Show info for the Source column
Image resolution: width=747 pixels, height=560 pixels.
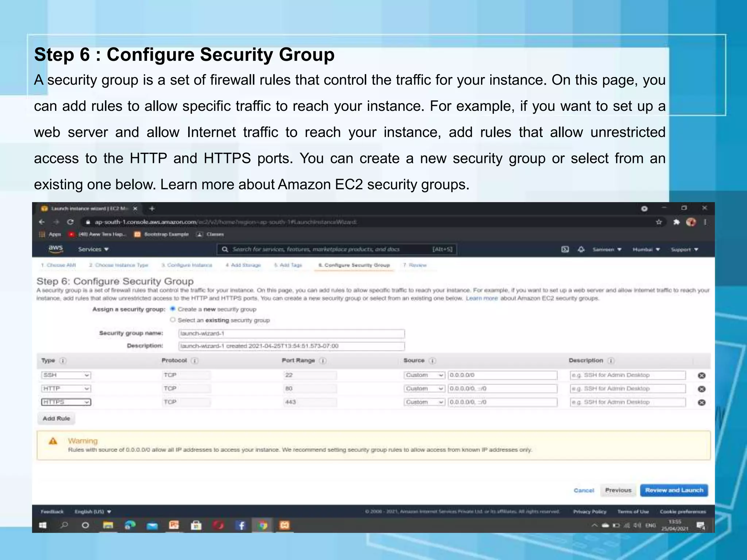point(433,361)
